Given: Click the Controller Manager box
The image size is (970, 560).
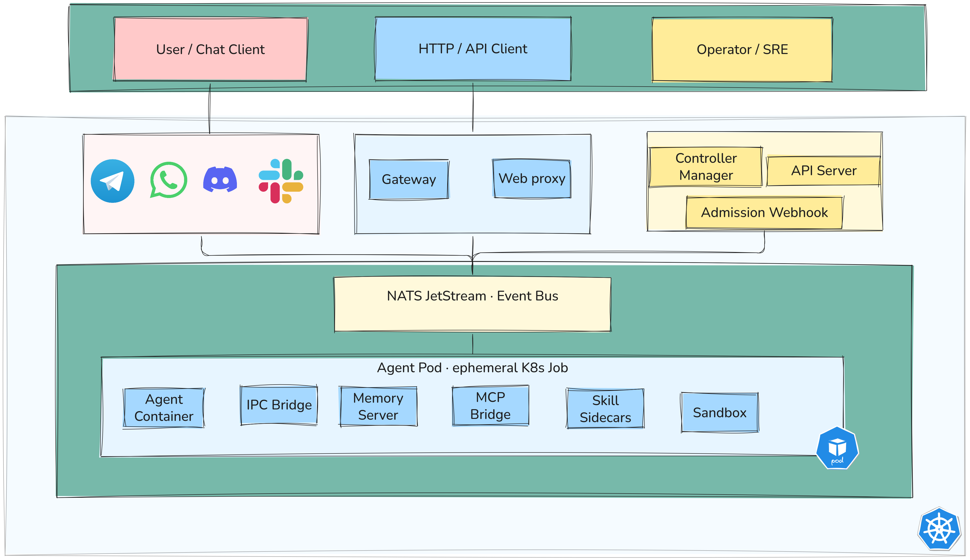Looking at the screenshot, I should click(x=706, y=167).
